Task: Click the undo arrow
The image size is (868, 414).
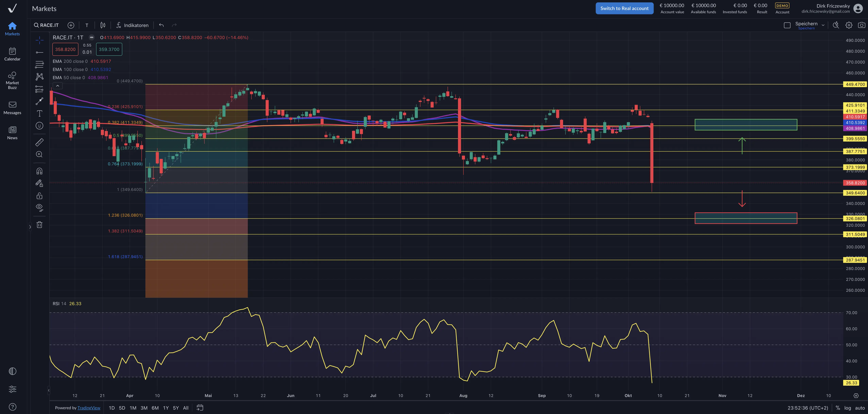Action: click(161, 25)
